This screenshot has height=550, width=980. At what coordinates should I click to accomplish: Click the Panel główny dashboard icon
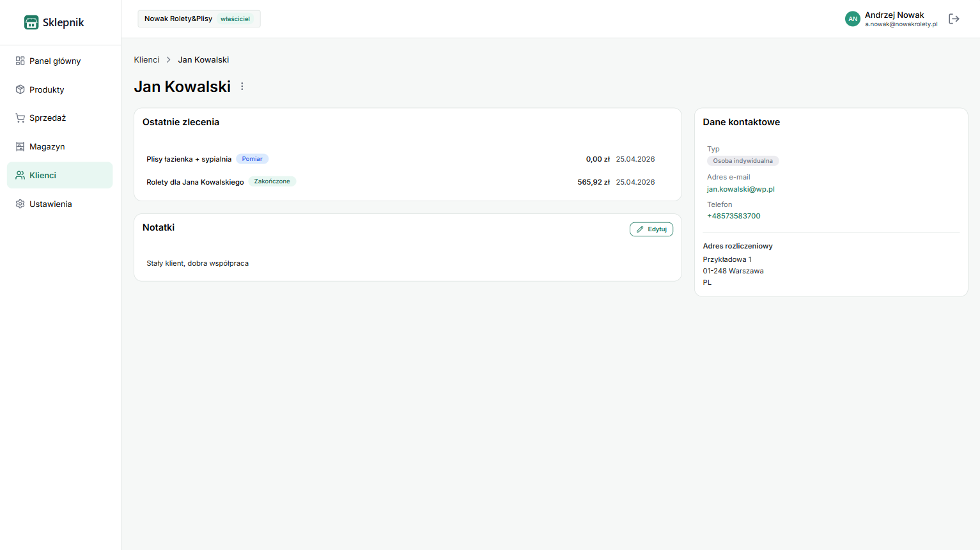tap(20, 61)
